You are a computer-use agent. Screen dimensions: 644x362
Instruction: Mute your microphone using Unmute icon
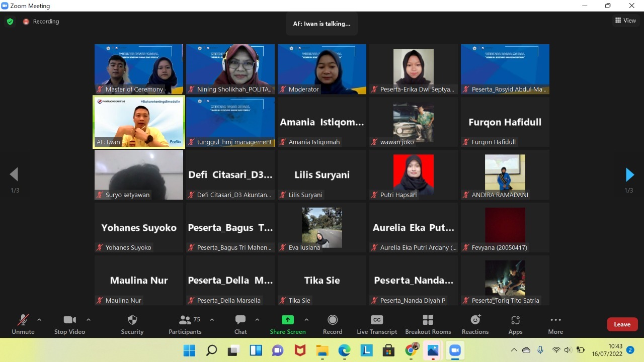point(23,324)
